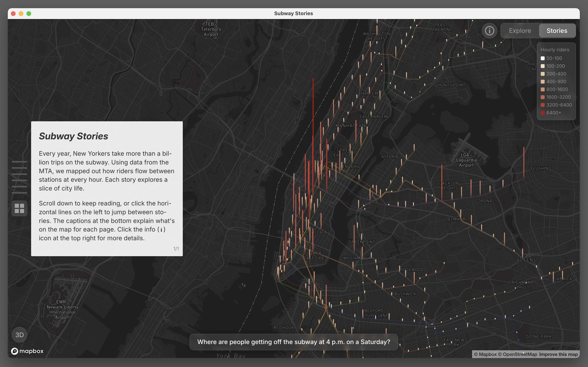Jump to the fourth story line

click(19, 180)
